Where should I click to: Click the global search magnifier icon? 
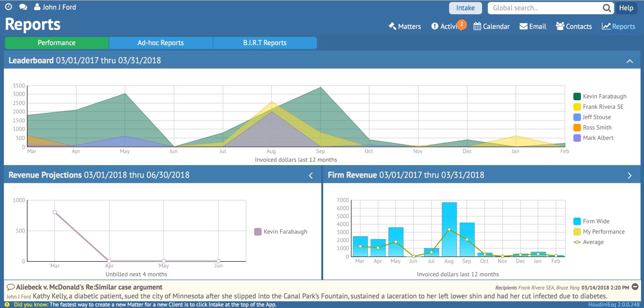click(607, 8)
